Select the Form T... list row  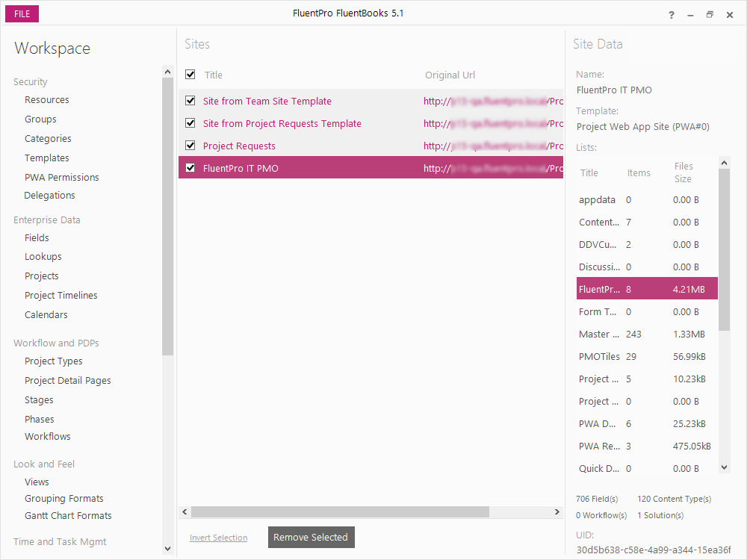pos(647,312)
